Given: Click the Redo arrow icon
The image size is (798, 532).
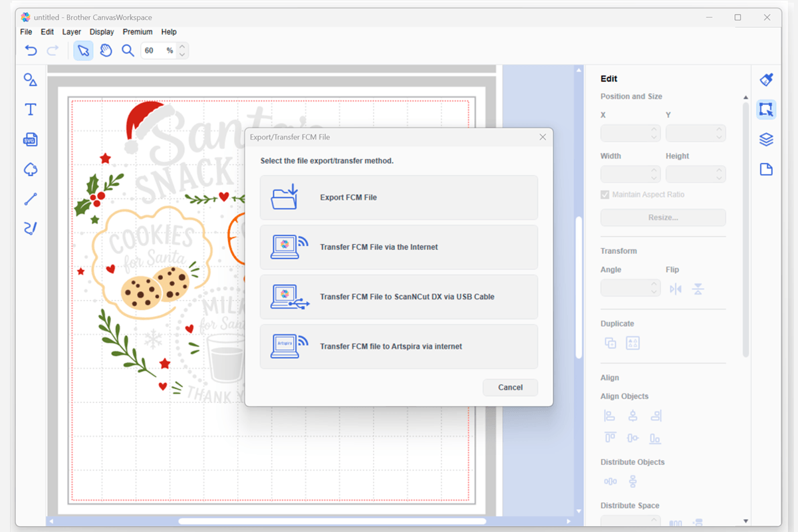Looking at the screenshot, I should click(53, 51).
